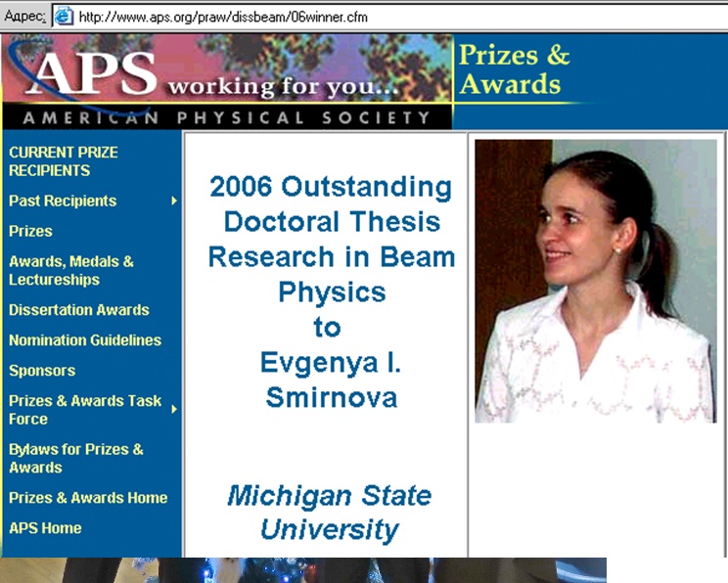This screenshot has width=728, height=583.
Task: Click the address bar URL field
Action: 390,18
